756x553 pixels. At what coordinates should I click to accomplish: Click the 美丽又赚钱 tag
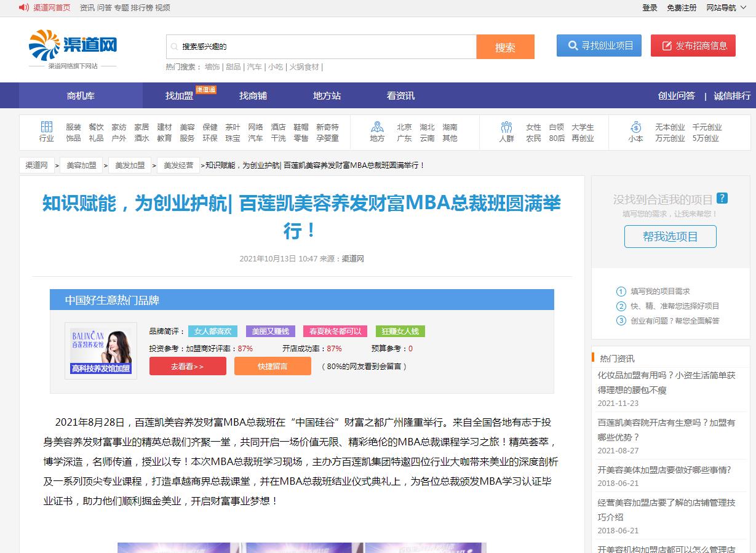pyautogui.click(x=270, y=332)
